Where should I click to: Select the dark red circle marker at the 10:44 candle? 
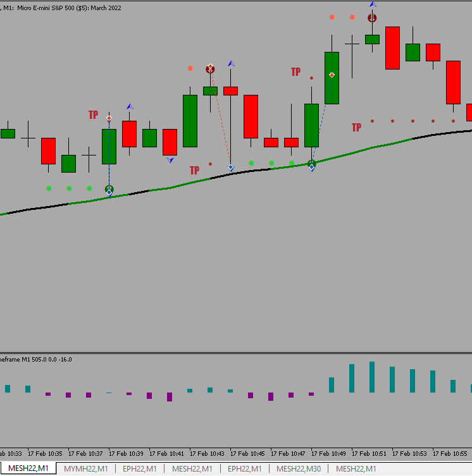click(x=210, y=70)
